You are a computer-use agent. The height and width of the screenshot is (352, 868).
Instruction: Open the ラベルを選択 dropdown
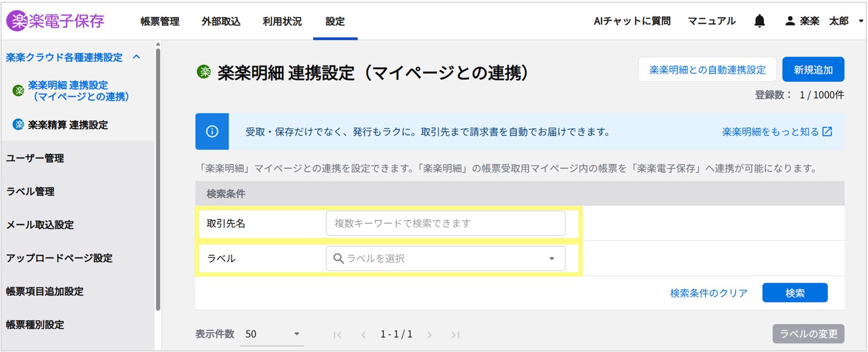tap(446, 258)
